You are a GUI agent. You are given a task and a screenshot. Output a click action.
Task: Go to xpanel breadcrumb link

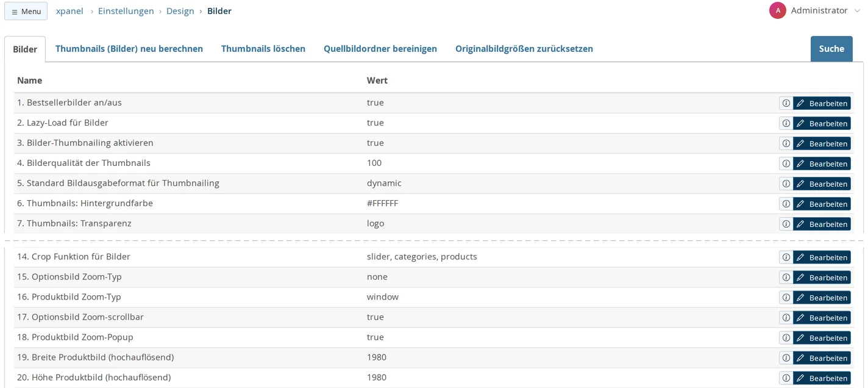point(69,11)
